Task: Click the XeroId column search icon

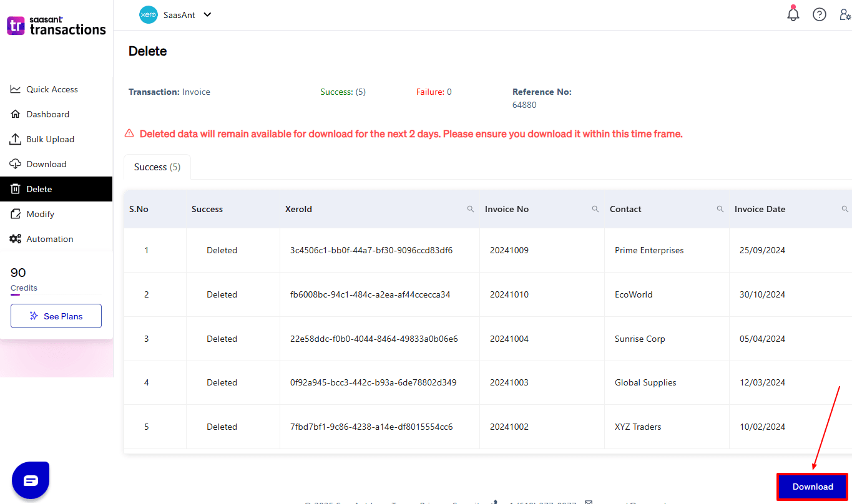Action: 471,209
